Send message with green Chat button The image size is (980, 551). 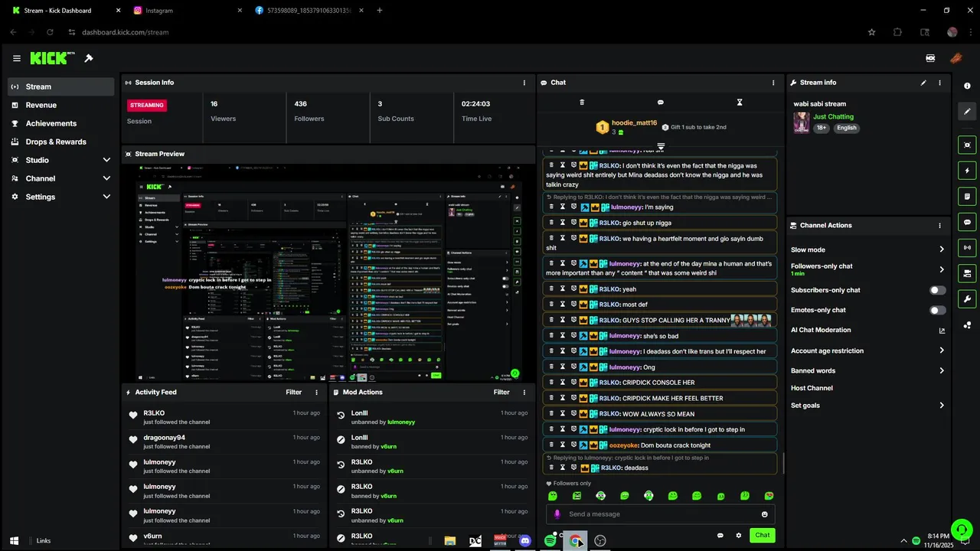pyautogui.click(x=763, y=536)
